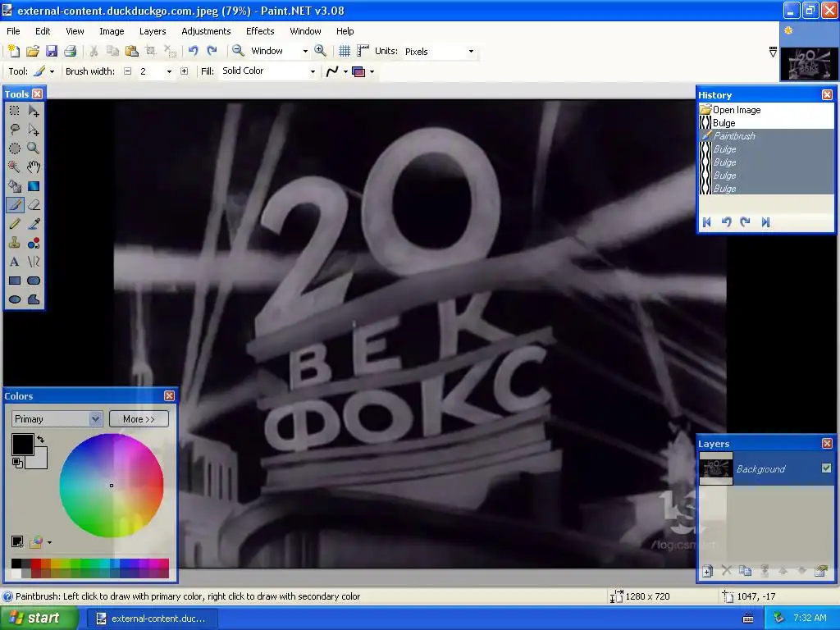840x630 pixels.
Task: Select the Paint Bucket tool
Action: pos(15,186)
